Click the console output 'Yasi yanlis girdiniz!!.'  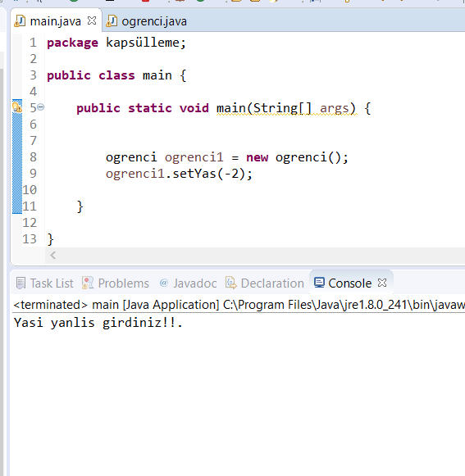98,323
